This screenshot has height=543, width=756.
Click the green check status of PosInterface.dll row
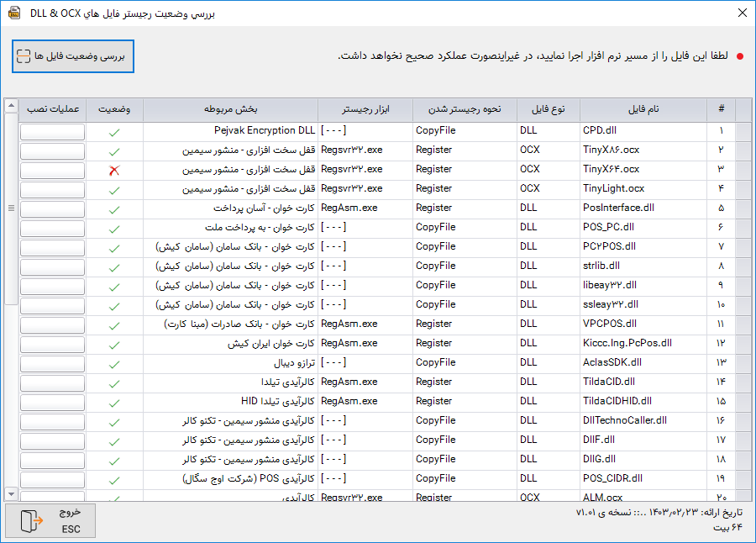pyautogui.click(x=114, y=208)
